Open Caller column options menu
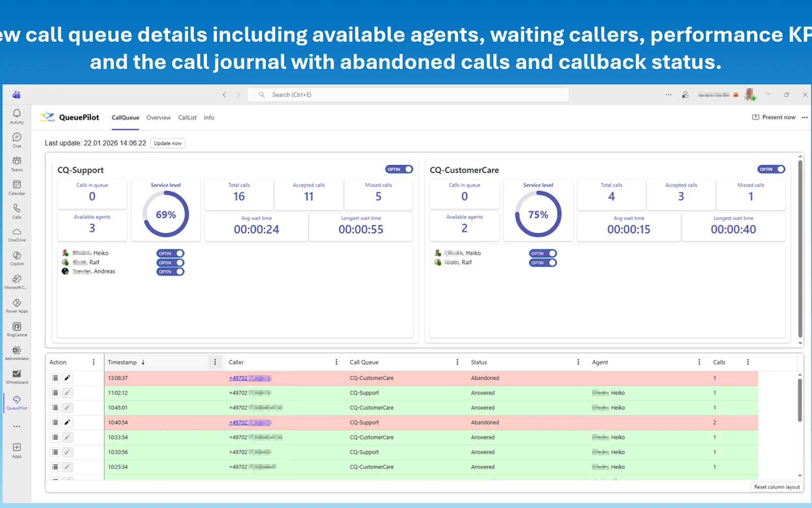This screenshot has width=812, height=508. coord(336,362)
